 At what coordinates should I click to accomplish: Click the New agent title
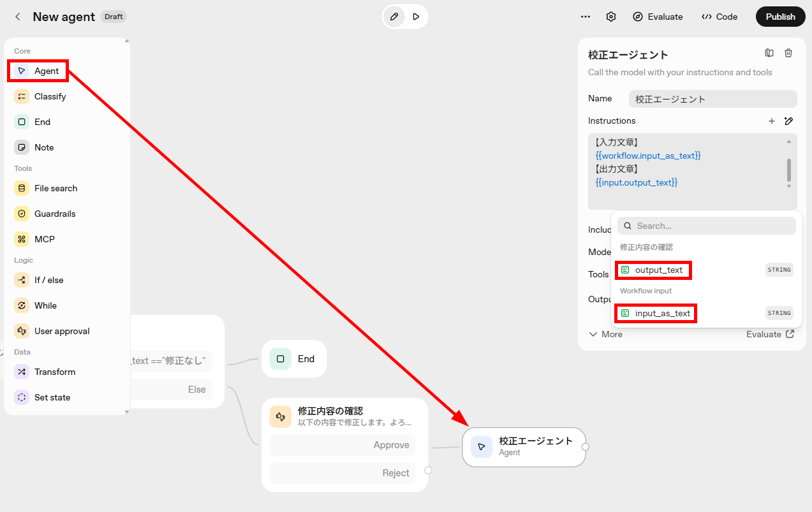64,17
